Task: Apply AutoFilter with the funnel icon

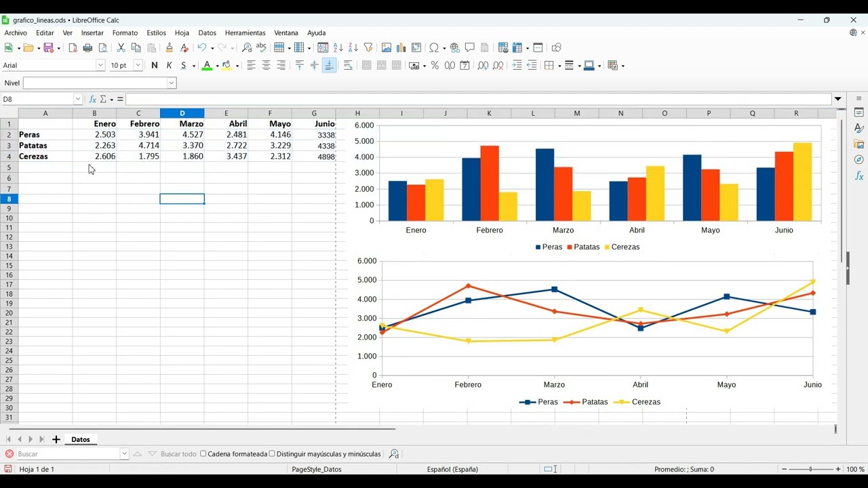Action: [368, 47]
